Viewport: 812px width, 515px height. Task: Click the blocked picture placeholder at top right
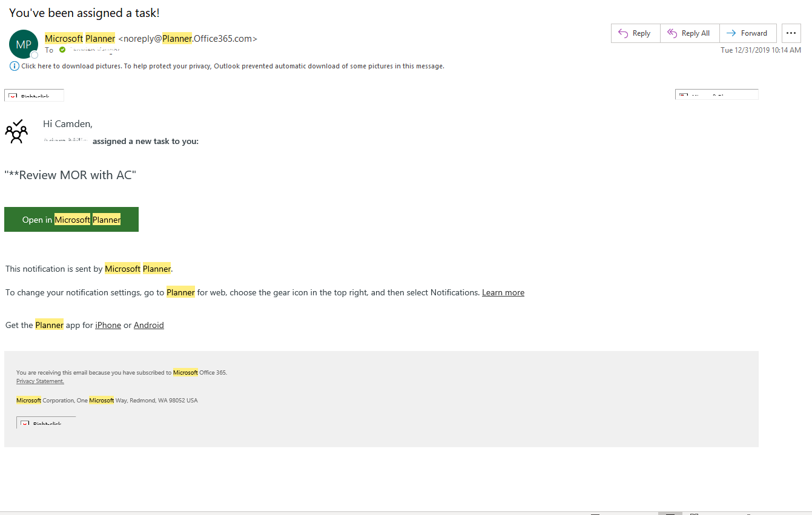pyautogui.click(x=717, y=94)
